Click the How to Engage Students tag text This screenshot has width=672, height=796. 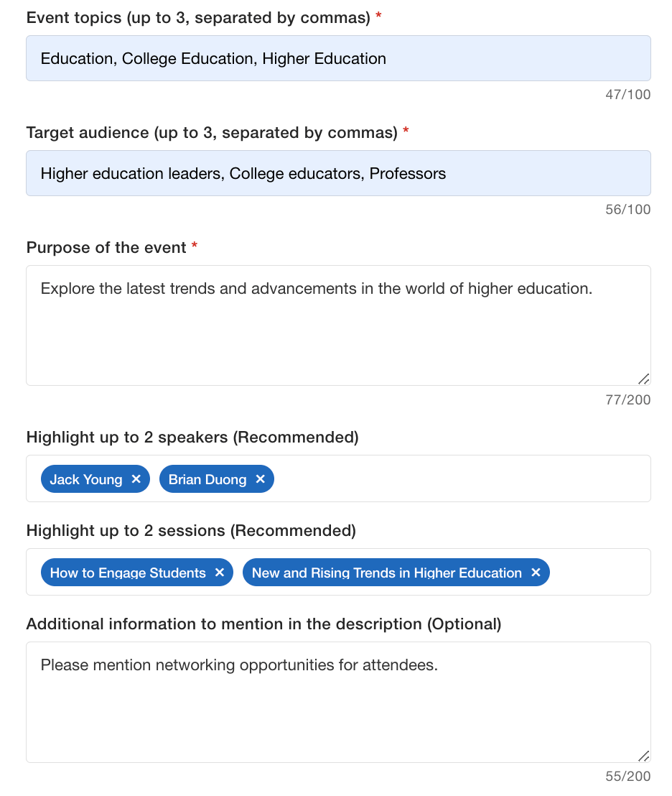[x=128, y=573]
